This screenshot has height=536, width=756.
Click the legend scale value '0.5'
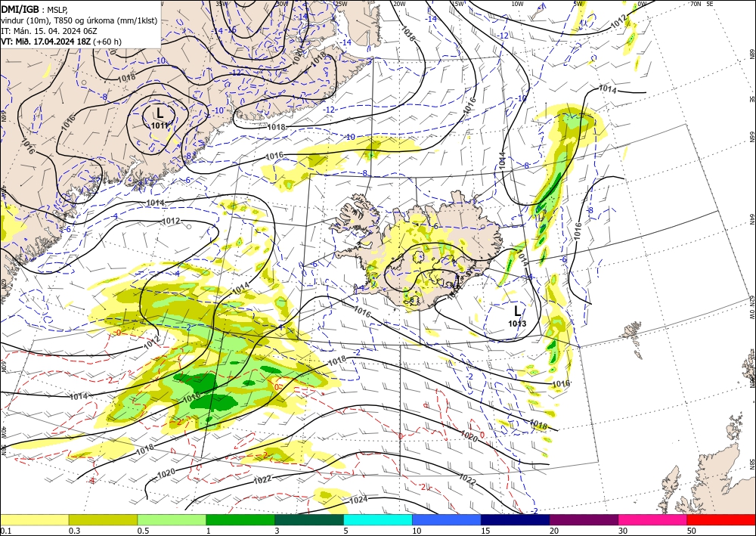point(143,531)
